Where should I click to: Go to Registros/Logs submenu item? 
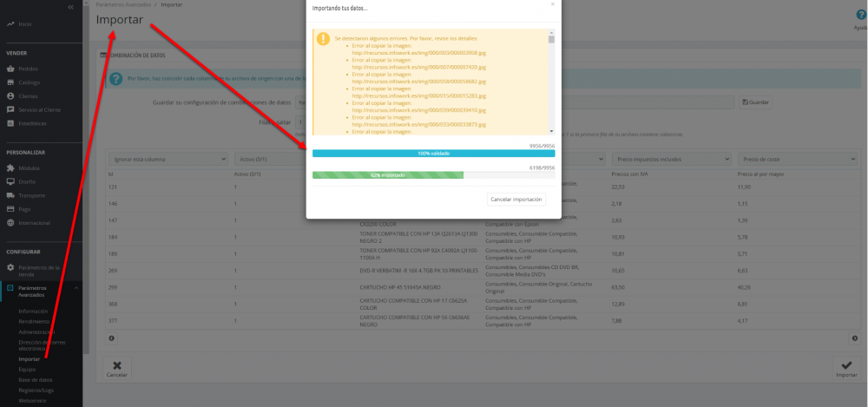[x=36, y=390]
